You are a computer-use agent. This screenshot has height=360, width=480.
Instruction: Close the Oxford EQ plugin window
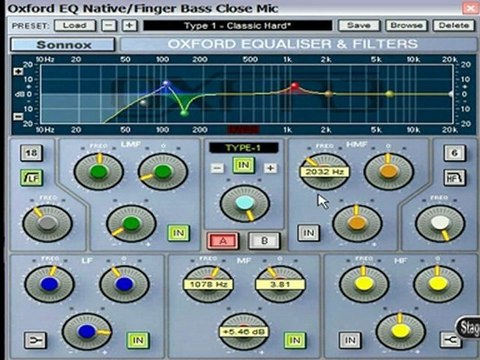pos(471,8)
